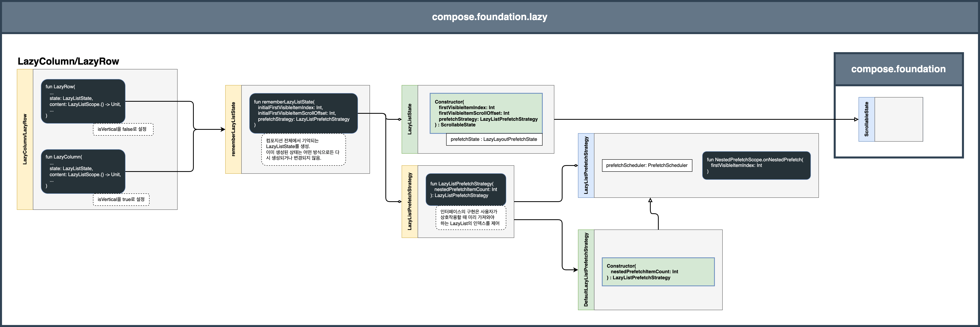The height and width of the screenshot is (327, 980).
Task: Click the Korean note under rememberLazyListState
Action: coord(303,149)
